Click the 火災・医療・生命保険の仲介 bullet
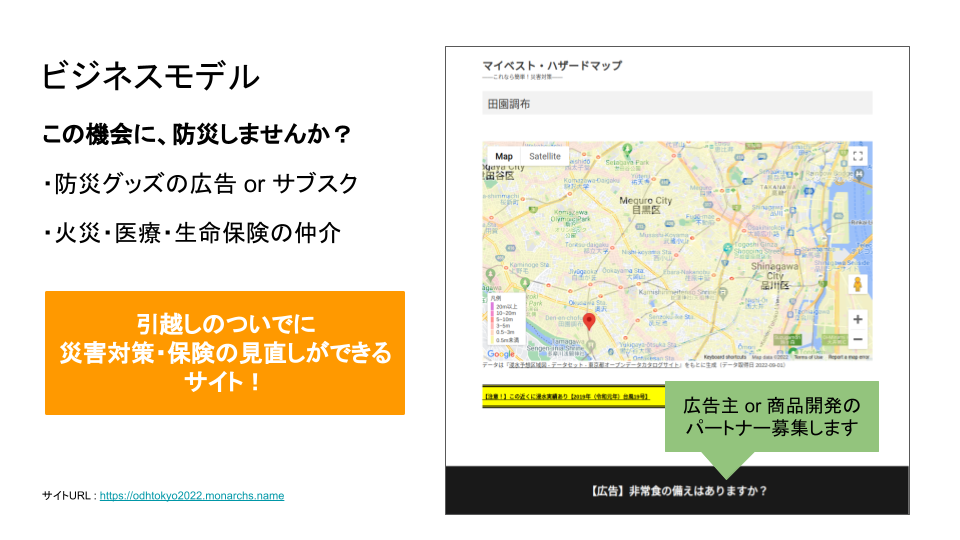The image size is (960, 540). (x=191, y=233)
